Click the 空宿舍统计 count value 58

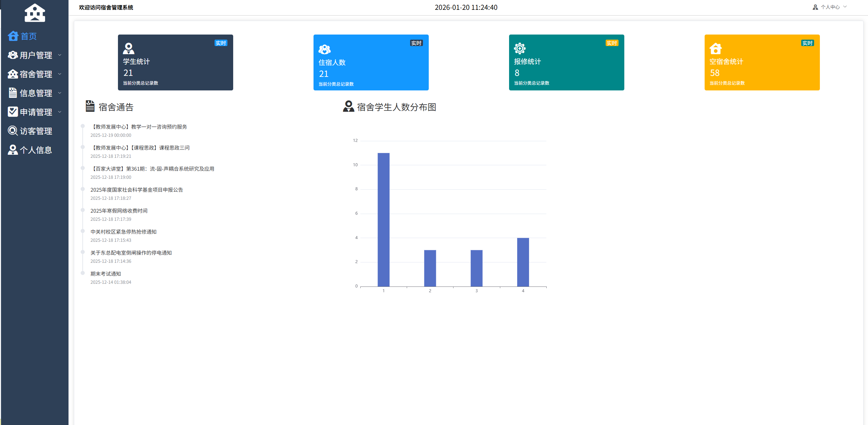[714, 73]
